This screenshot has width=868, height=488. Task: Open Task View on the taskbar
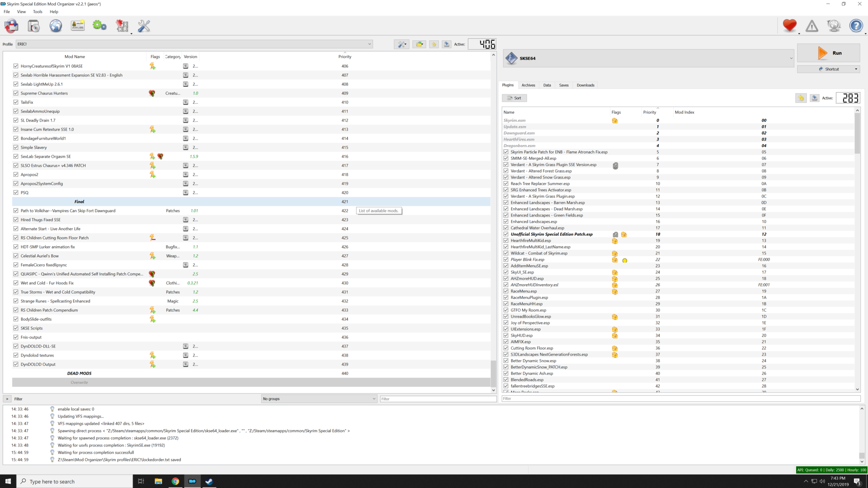click(x=141, y=481)
